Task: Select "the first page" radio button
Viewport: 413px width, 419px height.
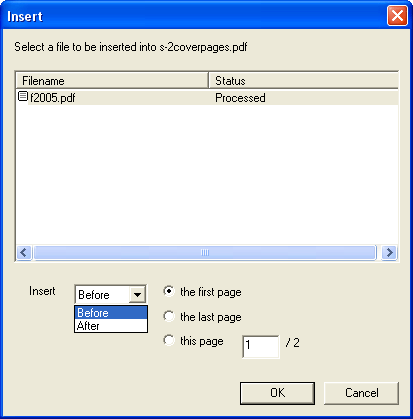Action: [x=169, y=291]
